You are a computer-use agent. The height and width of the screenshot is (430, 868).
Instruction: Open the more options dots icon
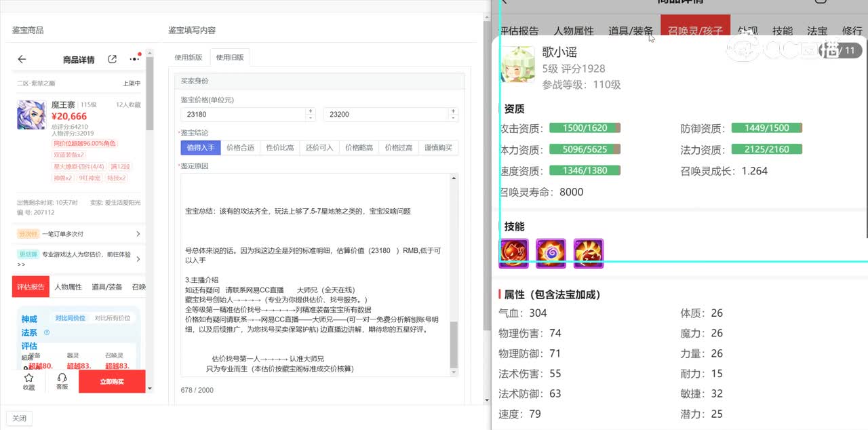pos(134,60)
